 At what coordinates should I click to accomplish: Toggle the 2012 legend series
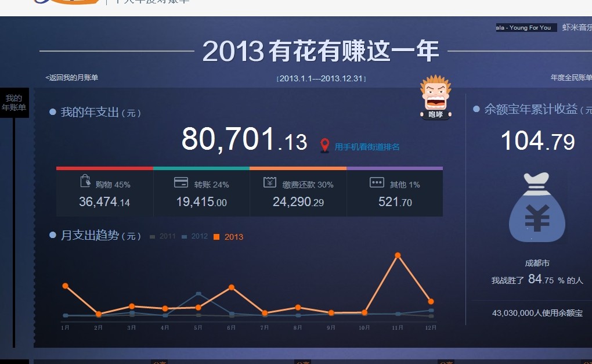pos(195,237)
